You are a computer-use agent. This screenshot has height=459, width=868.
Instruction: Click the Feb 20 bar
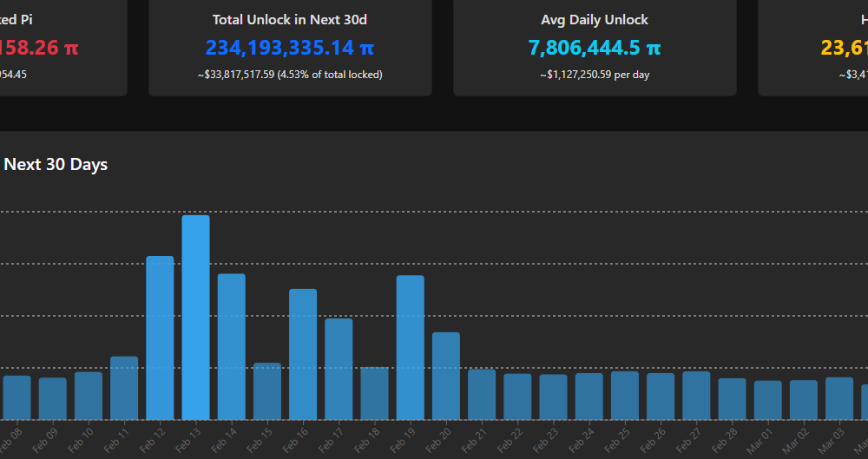446,377
